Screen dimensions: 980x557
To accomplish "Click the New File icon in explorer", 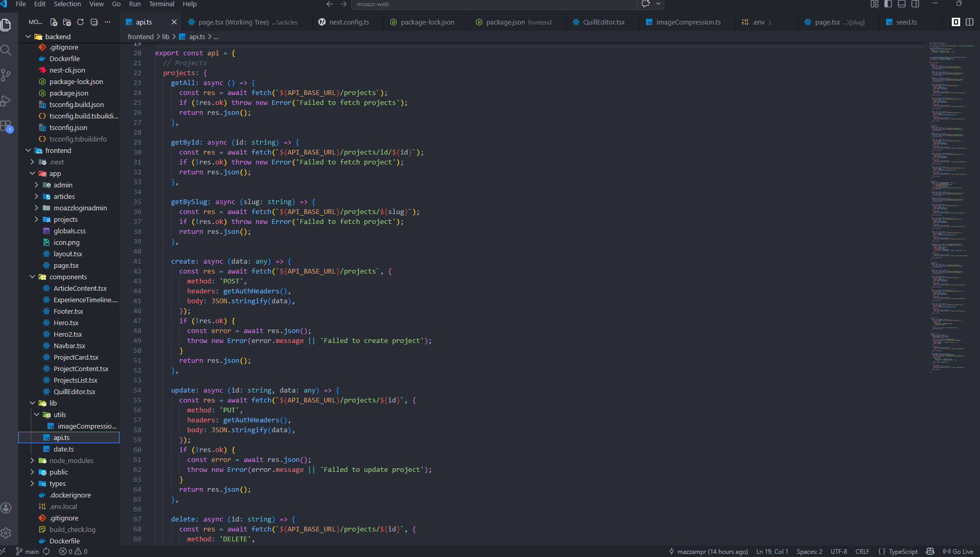I will pyautogui.click(x=53, y=22).
